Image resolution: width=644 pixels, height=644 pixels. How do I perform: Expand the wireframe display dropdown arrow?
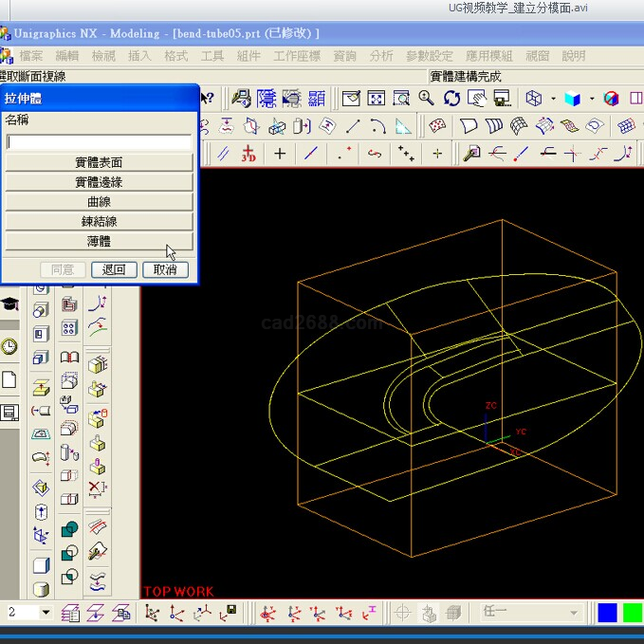tap(553, 99)
